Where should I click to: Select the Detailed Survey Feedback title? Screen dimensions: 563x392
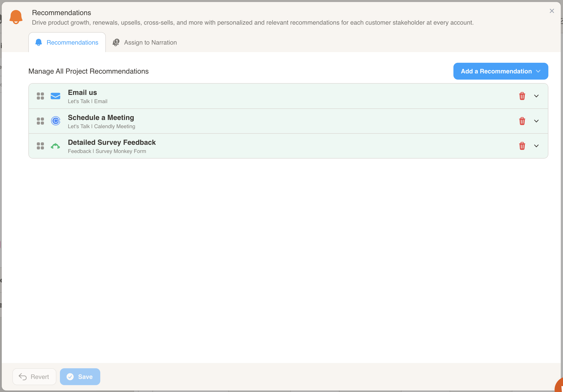[x=112, y=142]
